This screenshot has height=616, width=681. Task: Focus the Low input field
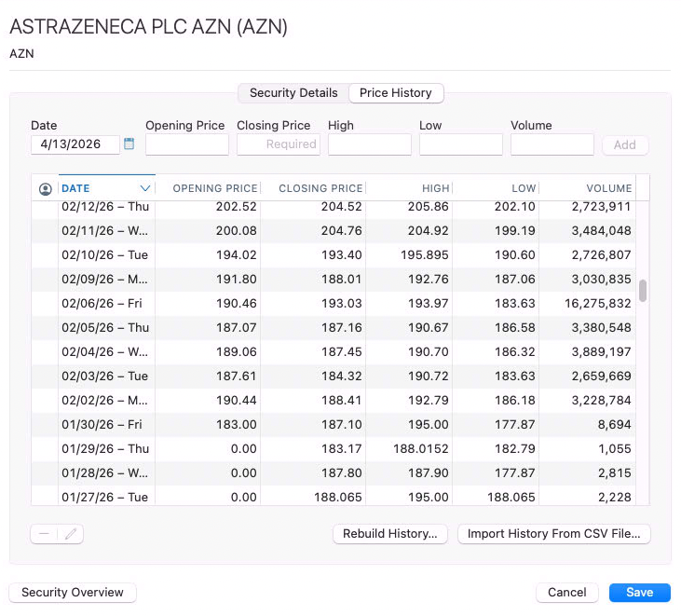(x=461, y=144)
